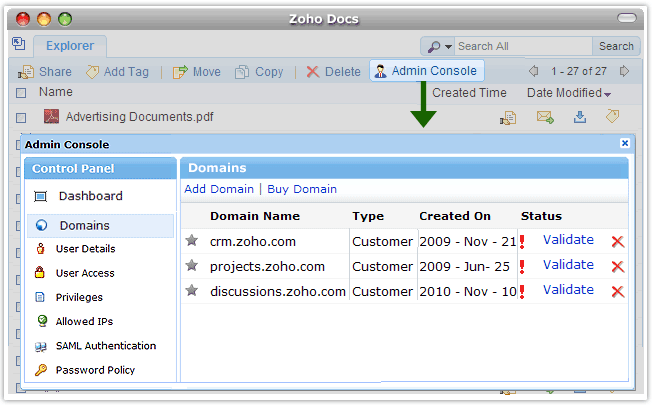The height and width of the screenshot is (406, 652).
Task: Open the Admin Console toolbar button
Action: point(427,71)
